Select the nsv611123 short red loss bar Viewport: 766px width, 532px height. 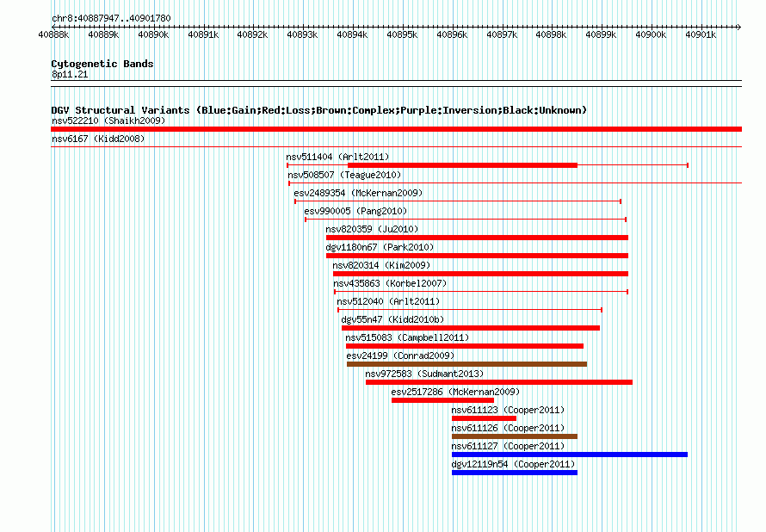click(484, 418)
